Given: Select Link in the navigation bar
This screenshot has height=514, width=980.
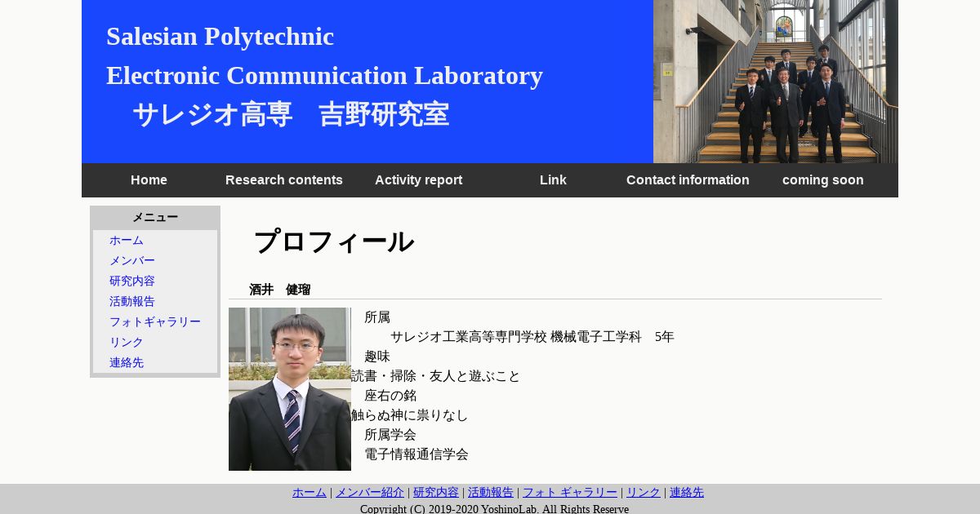Looking at the screenshot, I should [x=553, y=180].
